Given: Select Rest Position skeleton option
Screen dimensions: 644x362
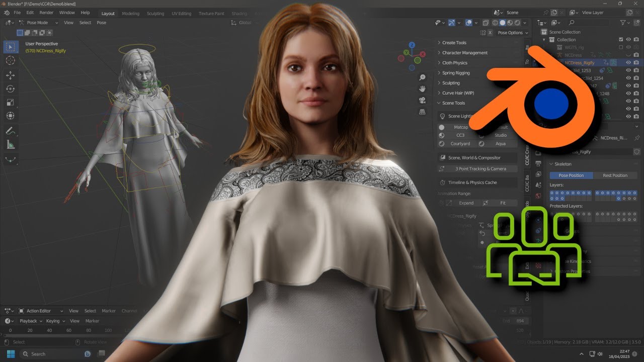Looking at the screenshot, I should click(x=615, y=175).
